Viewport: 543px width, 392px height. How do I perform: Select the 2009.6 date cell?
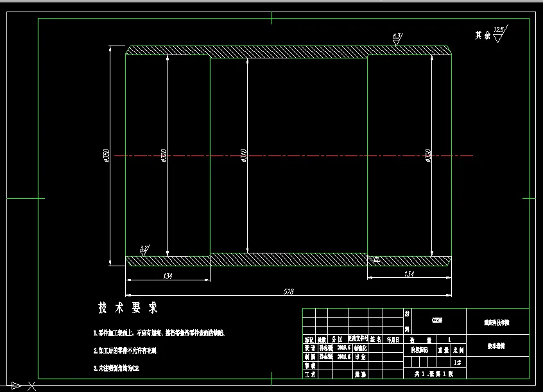click(x=343, y=357)
